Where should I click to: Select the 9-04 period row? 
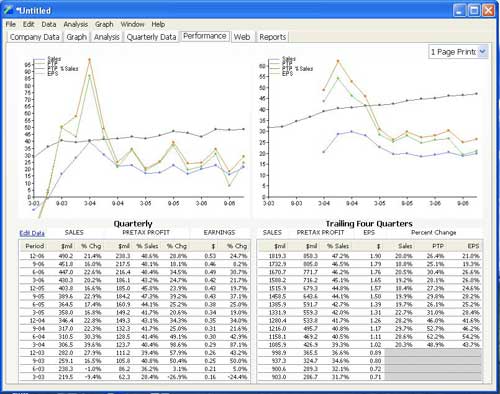coord(135,329)
